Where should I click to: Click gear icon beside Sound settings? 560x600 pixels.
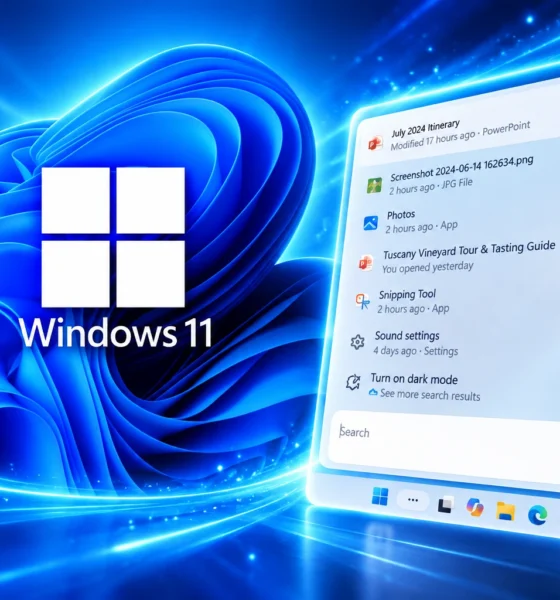[358, 342]
